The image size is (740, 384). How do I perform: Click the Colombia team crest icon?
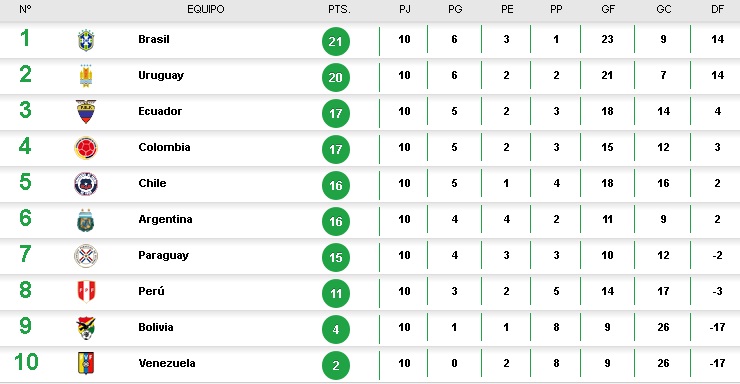pos(86,148)
